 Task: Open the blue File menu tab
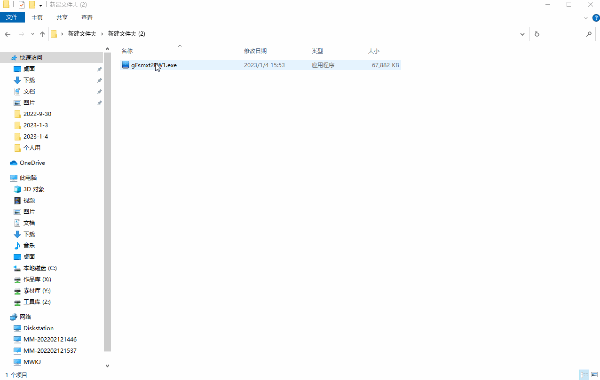(x=12, y=17)
